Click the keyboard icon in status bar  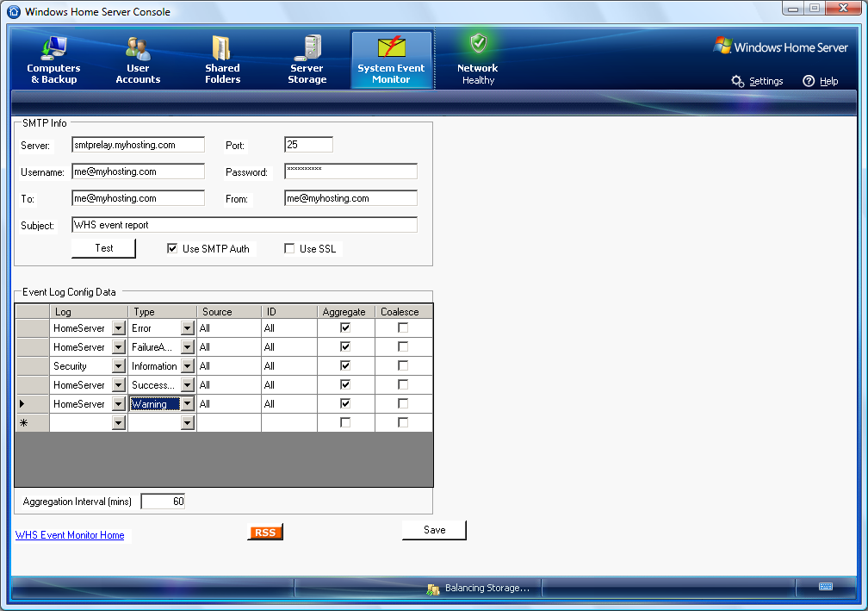click(x=825, y=587)
